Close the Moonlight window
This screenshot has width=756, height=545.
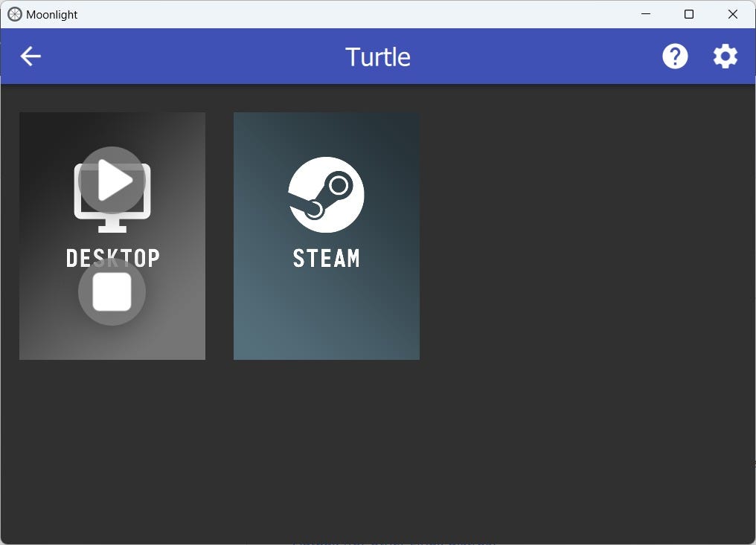click(x=733, y=14)
